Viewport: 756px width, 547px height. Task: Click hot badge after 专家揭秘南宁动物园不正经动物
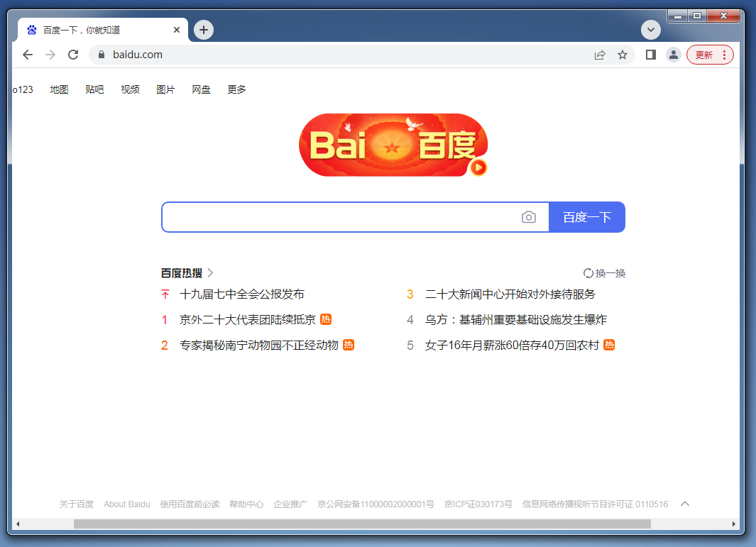[349, 345]
